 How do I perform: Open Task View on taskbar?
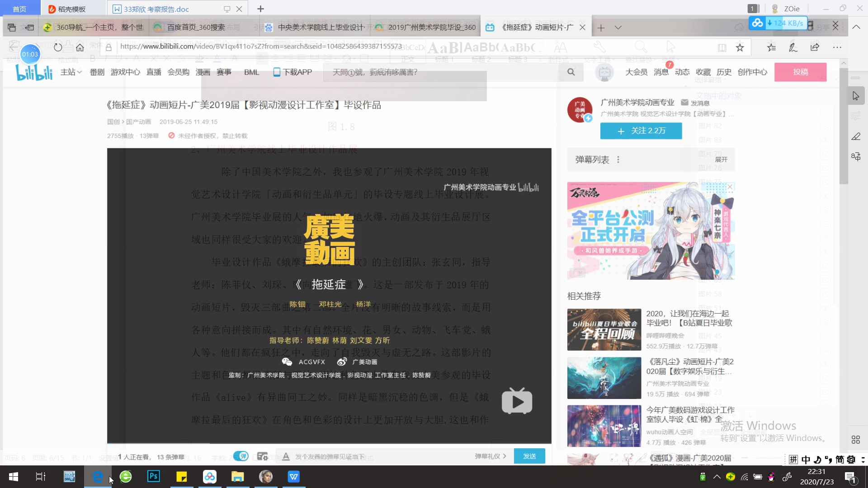[x=41, y=477]
